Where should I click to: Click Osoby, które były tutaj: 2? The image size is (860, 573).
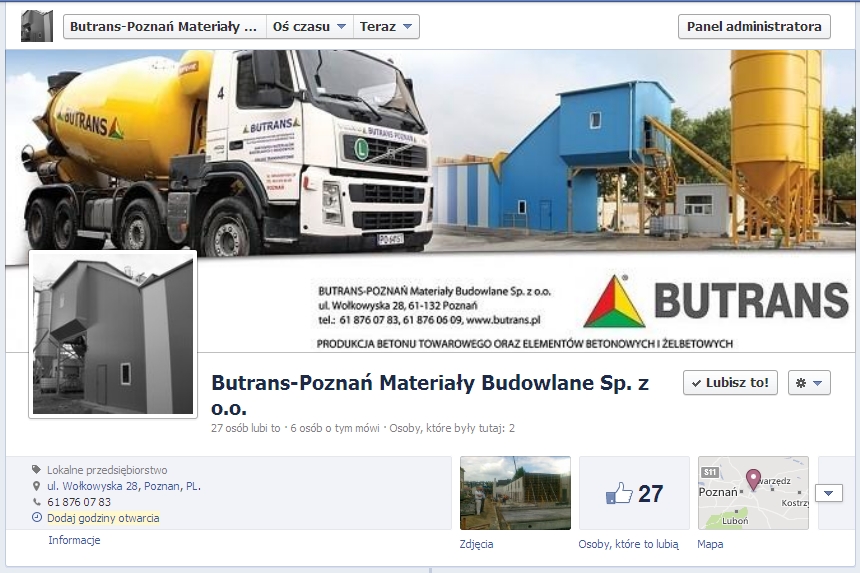452,428
